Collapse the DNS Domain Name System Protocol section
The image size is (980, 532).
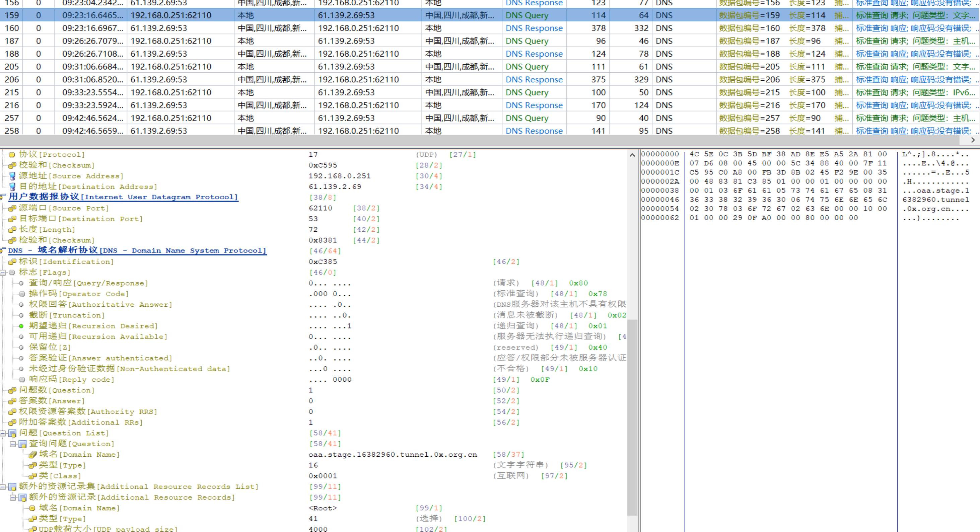click(x=3, y=250)
